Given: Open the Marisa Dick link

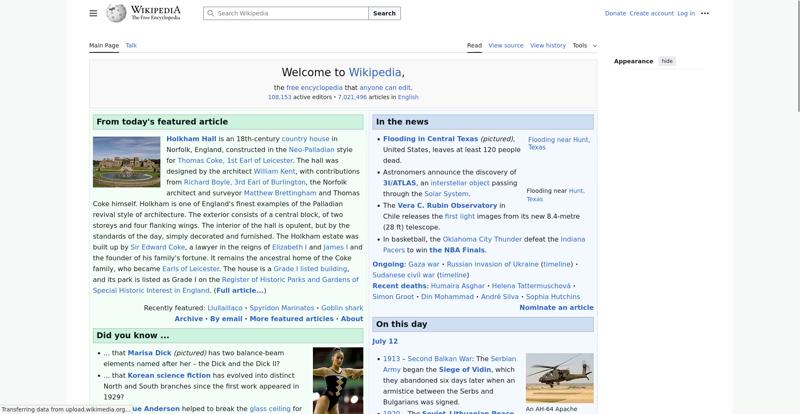Looking at the screenshot, I should [149, 353].
